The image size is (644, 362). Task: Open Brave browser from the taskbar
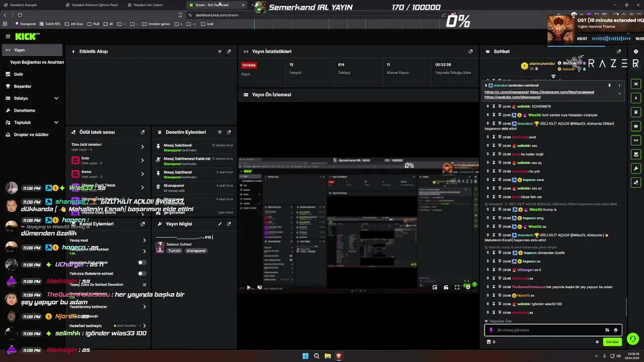tap(339, 356)
